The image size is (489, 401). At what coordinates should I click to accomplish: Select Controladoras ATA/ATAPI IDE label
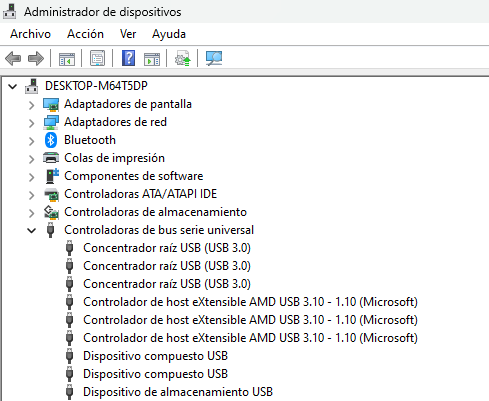click(141, 194)
